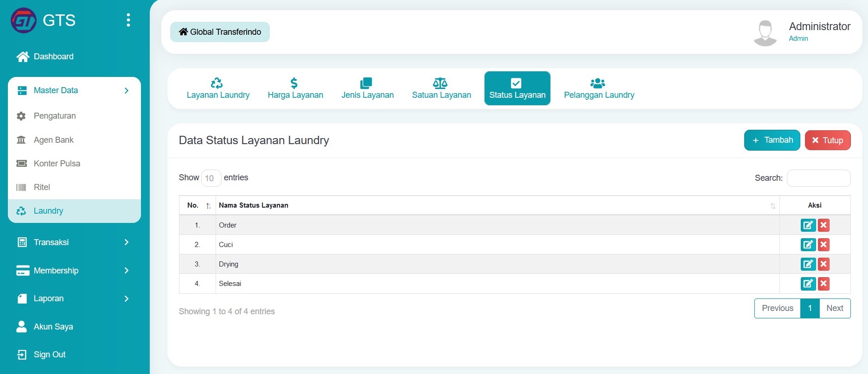
Task: Click the Agen Bank building icon
Action: pyautogui.click(x=21, y=139)
